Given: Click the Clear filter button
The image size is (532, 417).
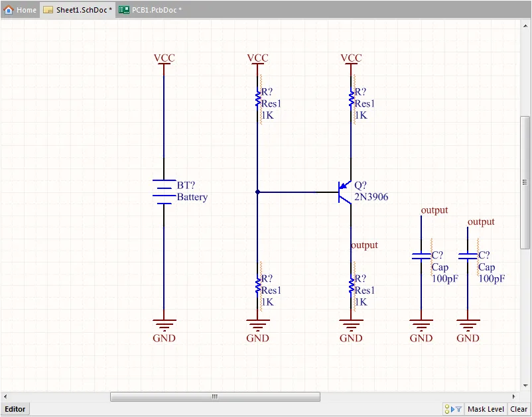Looking at the screenshot, I should pos(519,409).
